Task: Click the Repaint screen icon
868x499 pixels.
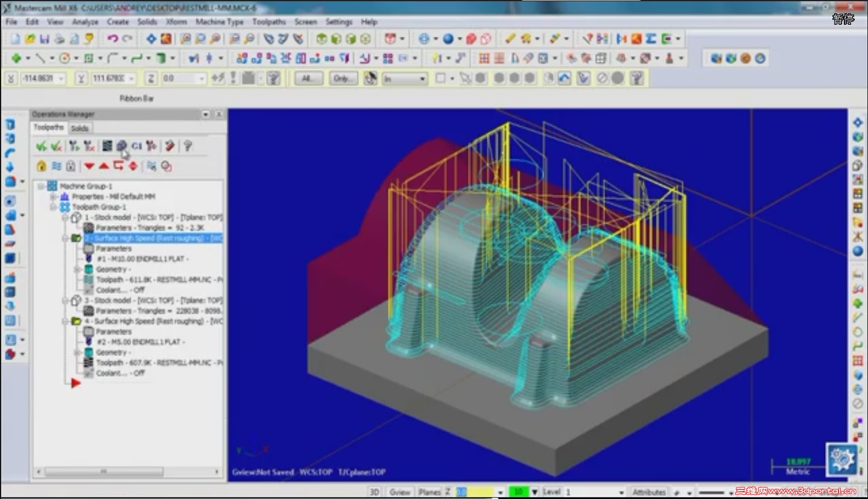Action: click(165, 39)
